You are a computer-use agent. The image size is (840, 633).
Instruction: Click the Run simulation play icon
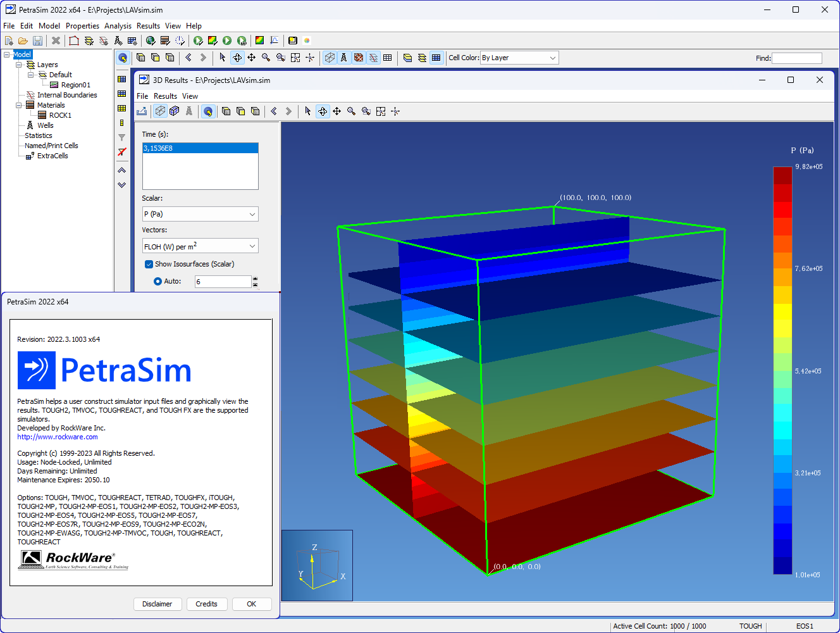coord(227,41)
